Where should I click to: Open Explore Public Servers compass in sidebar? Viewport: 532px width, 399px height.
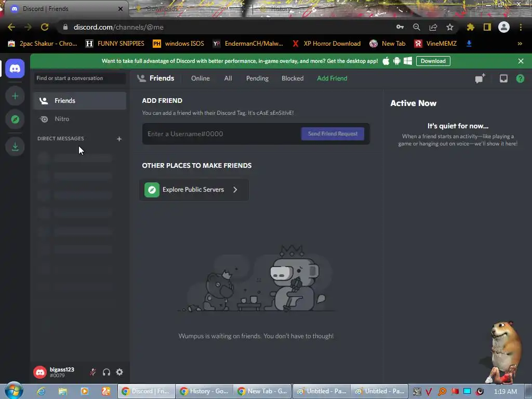(x=15, y=119)
